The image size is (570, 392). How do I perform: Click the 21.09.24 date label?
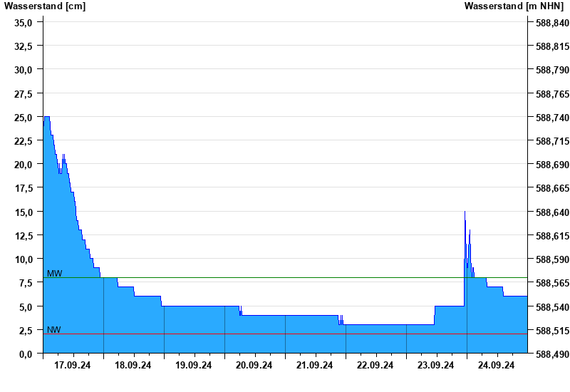click(314, 365)
